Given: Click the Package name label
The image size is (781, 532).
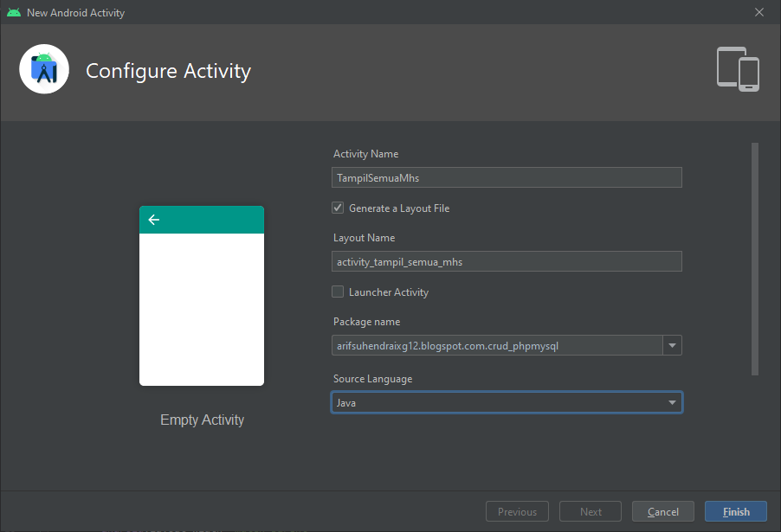Looking at the screenshot, I should point(366,322).
